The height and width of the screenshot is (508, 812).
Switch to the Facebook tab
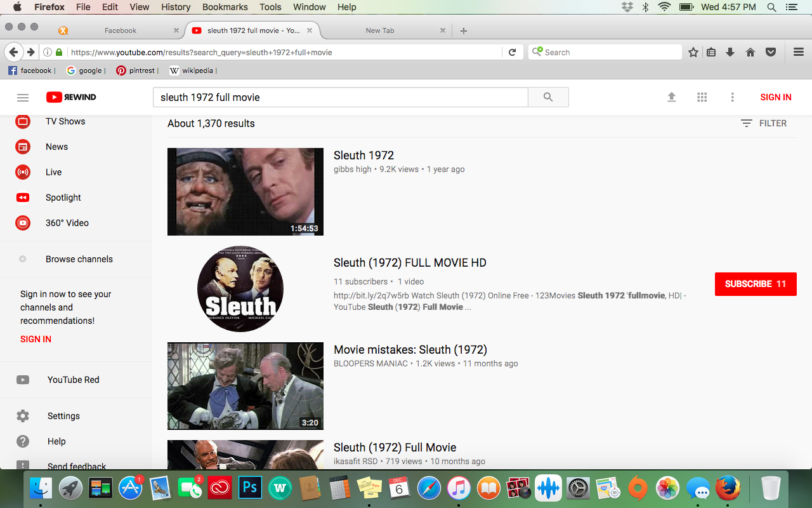tap(120, 30)
